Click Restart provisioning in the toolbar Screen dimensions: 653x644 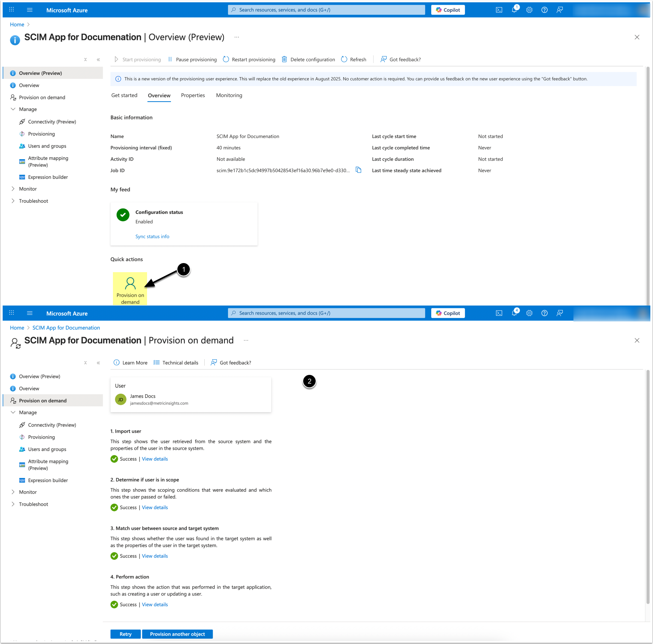pyautogui.click(x=249, y=60)
